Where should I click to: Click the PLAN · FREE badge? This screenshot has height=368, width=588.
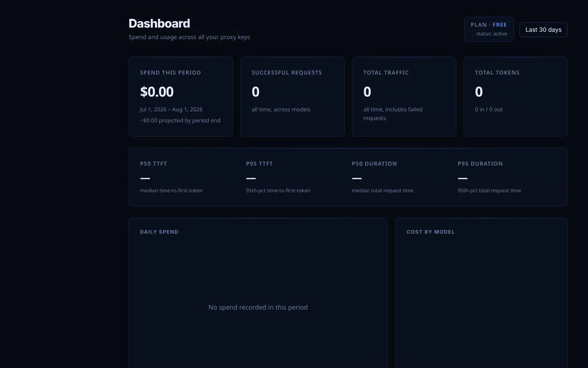coord(489,29)
